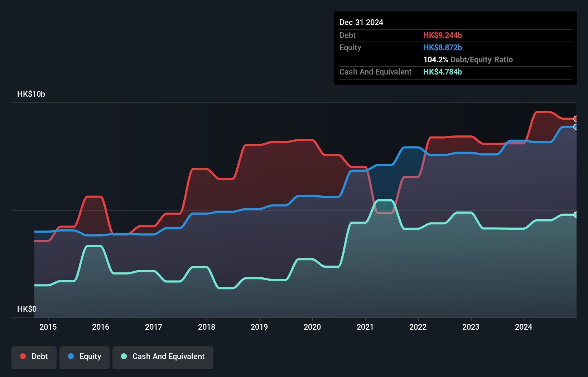The height and width of the screenshot is (377, 588).
Task: Click the 2018 x-axis label
Action: pos(207,327)
